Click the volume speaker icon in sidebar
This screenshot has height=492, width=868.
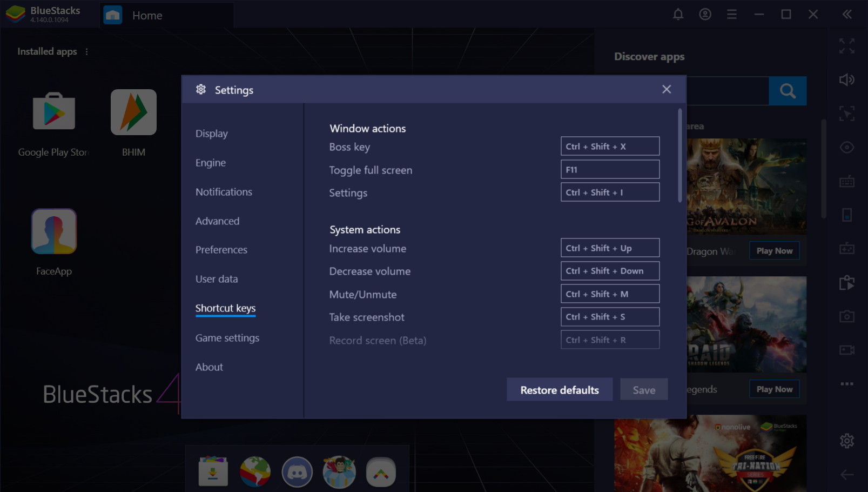click(x=847, y=80)
